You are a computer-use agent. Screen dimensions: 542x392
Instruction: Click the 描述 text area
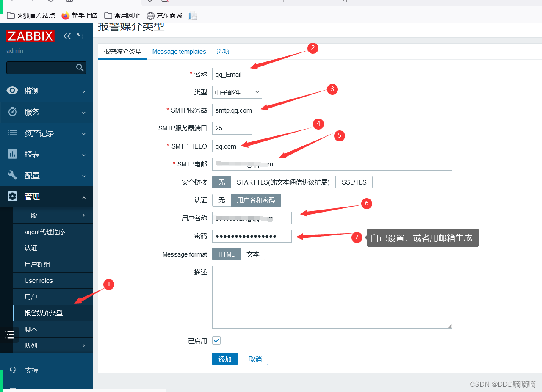coord(332,297)
